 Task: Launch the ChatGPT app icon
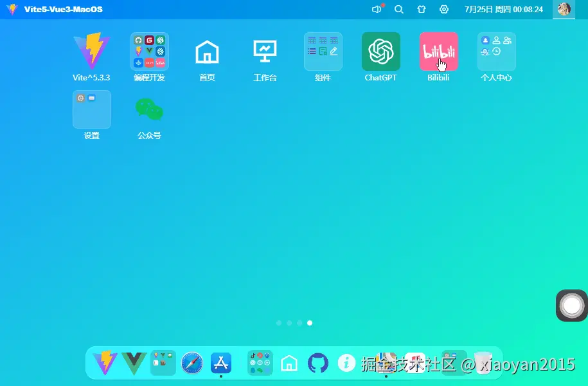380,51
